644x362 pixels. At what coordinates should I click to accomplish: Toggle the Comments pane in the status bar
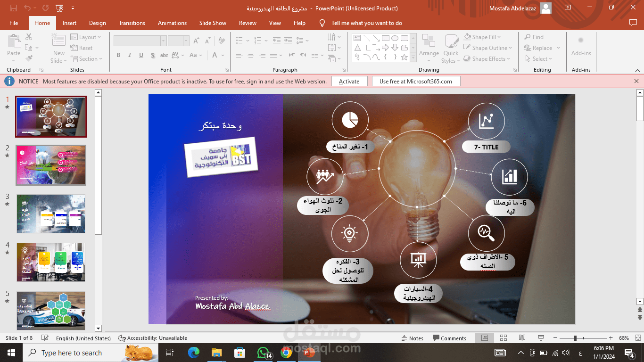[449, 338]
